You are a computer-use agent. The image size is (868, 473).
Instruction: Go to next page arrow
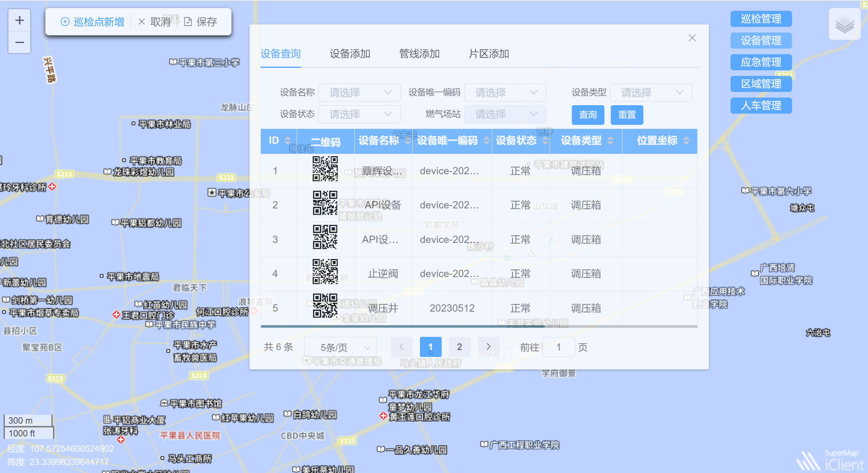click(x=488, y=347)
